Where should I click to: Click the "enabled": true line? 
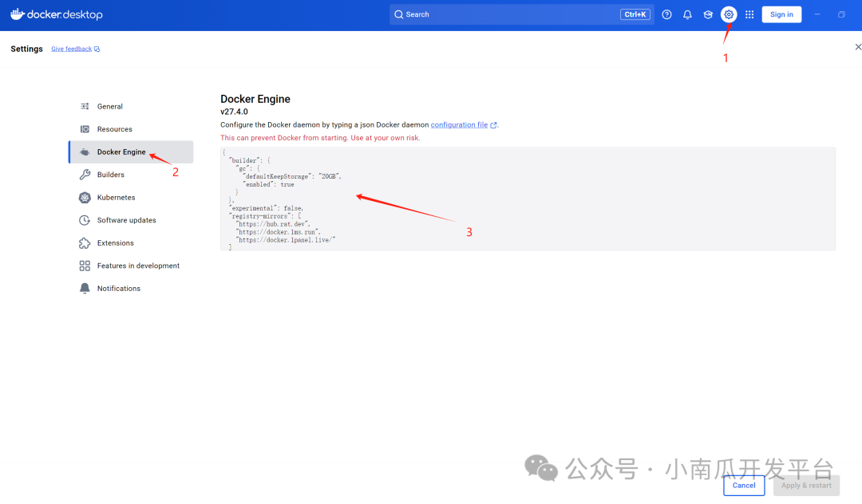point(268,185)
